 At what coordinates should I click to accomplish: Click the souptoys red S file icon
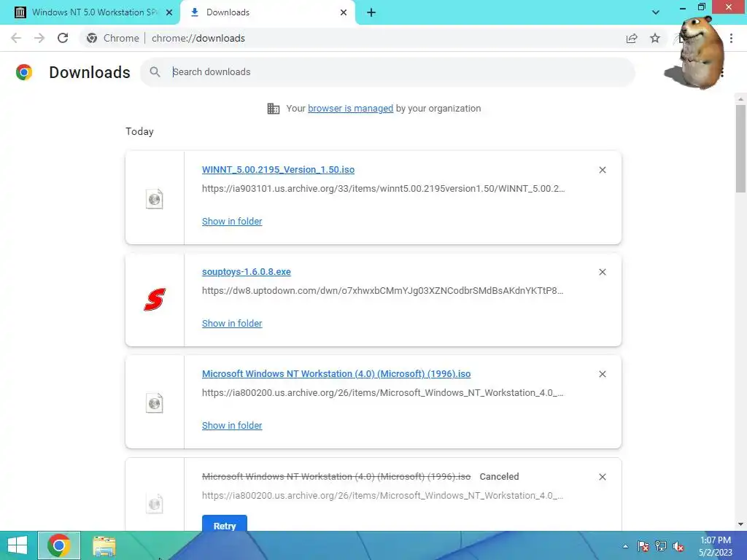155,300
